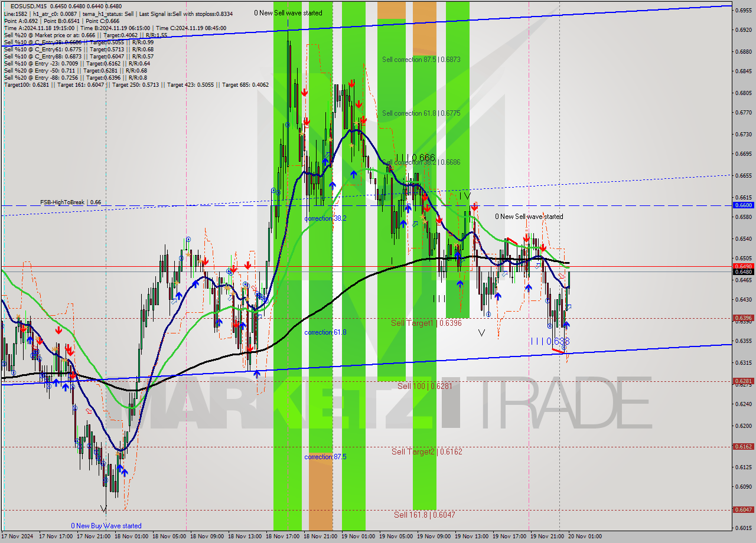The width and height of the screenshot is (756, 543).
Task: Click the 'I I I 0.666' wave label
Action: click(x=416, y=158)
